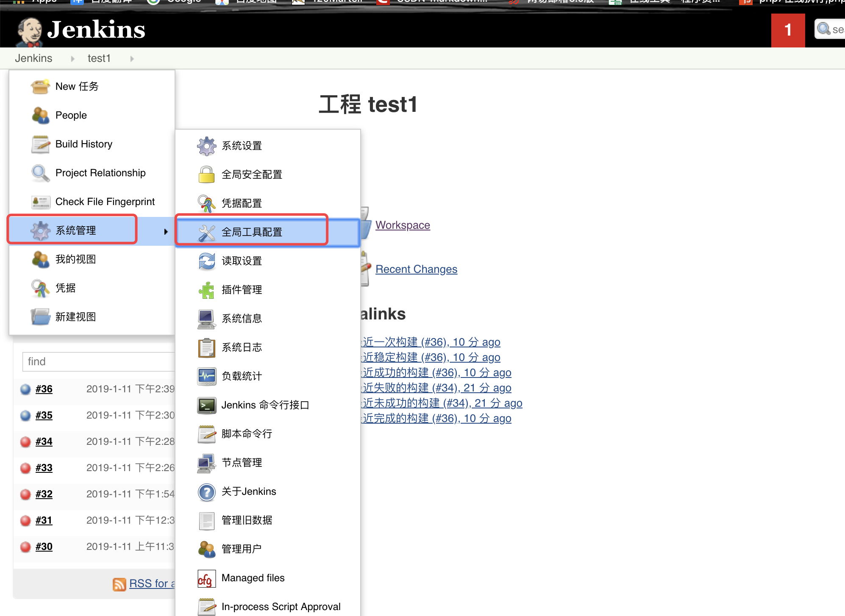The image size is (845, 616).
Task: Click the 负载统计 monitor icon
Action: tap(206, 376)
